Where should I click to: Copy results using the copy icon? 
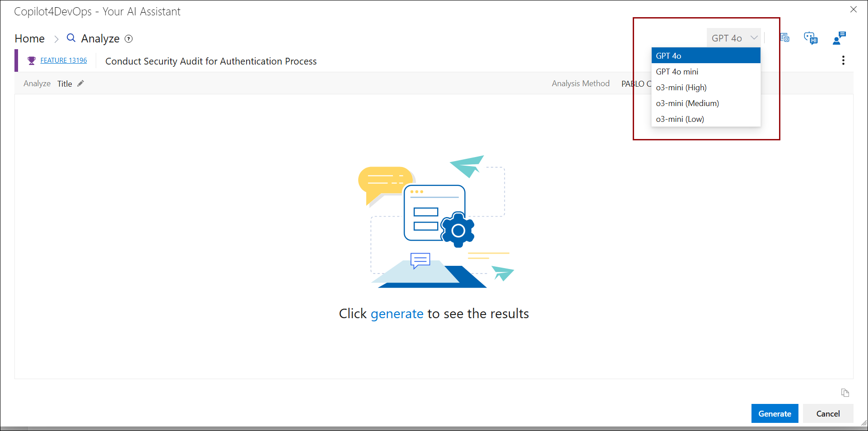coord(845,393)
